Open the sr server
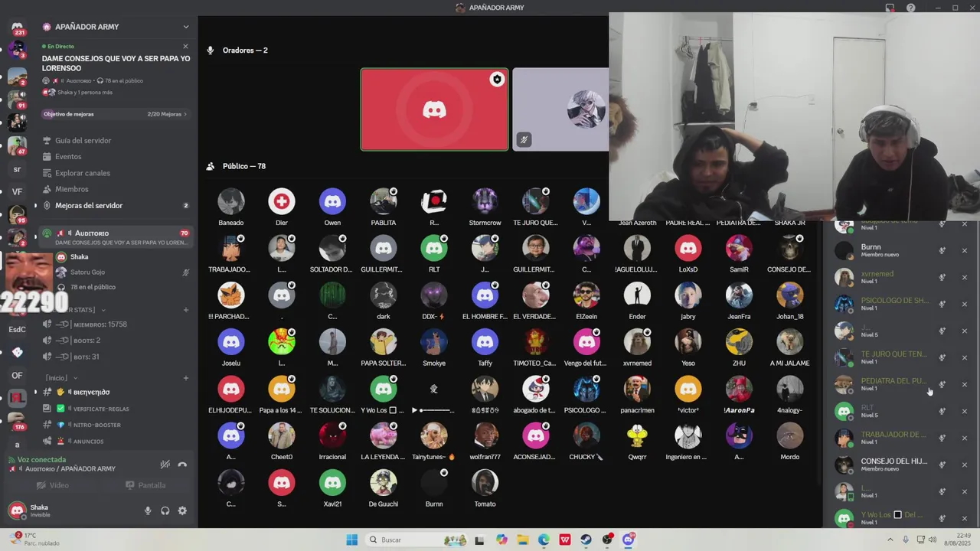 click(x=17, y=169)
